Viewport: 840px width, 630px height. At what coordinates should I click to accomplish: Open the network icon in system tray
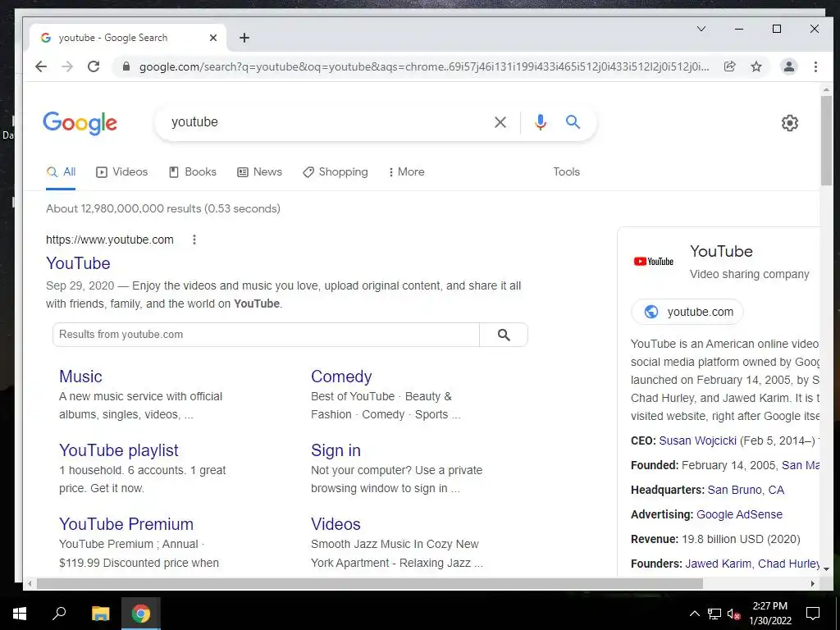tap(714, 614)
